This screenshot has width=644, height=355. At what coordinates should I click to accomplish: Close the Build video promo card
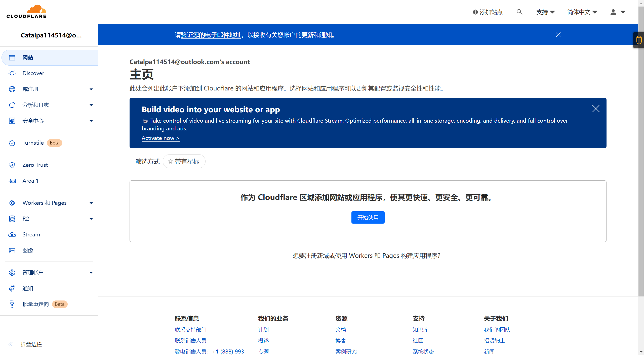point(596,109)
